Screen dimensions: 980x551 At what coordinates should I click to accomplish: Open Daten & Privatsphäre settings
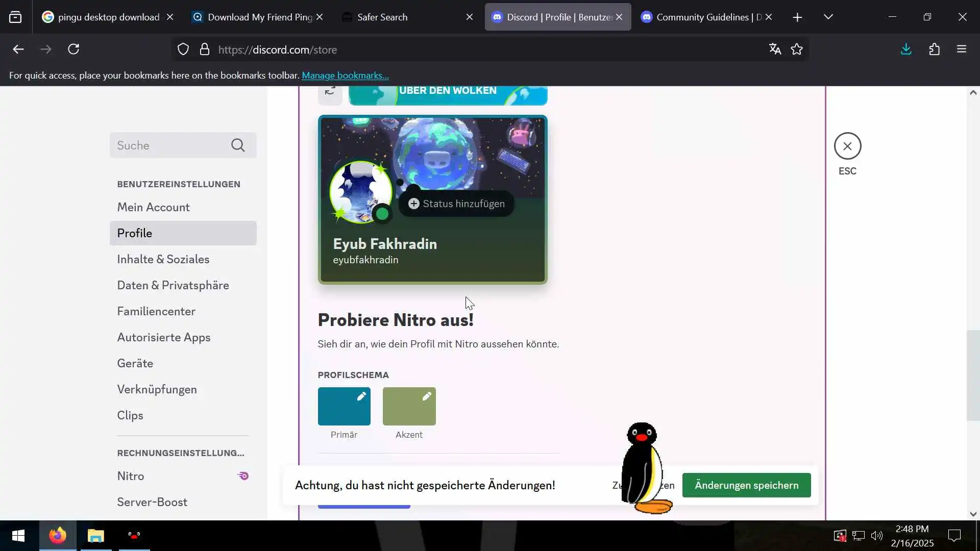173,285
